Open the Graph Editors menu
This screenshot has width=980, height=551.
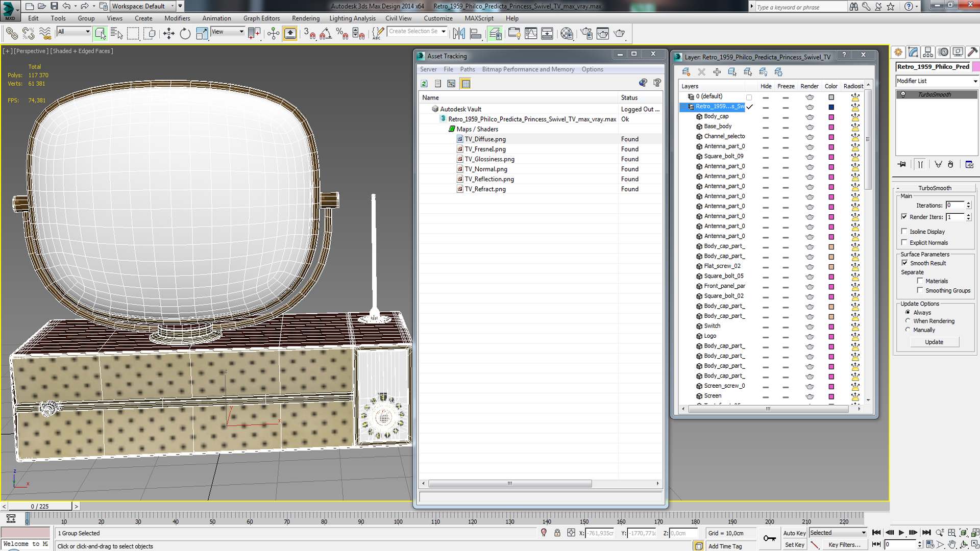pos(261,18)
